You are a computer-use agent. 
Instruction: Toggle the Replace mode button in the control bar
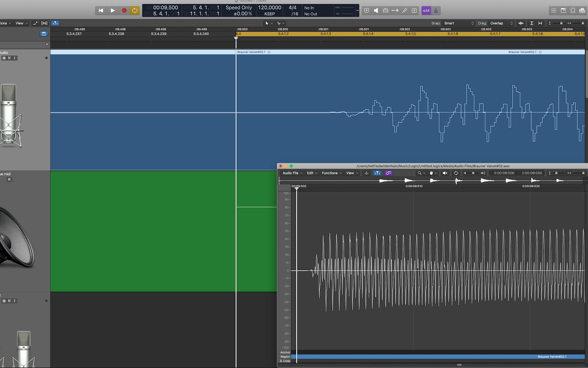(x=366, y=11)
